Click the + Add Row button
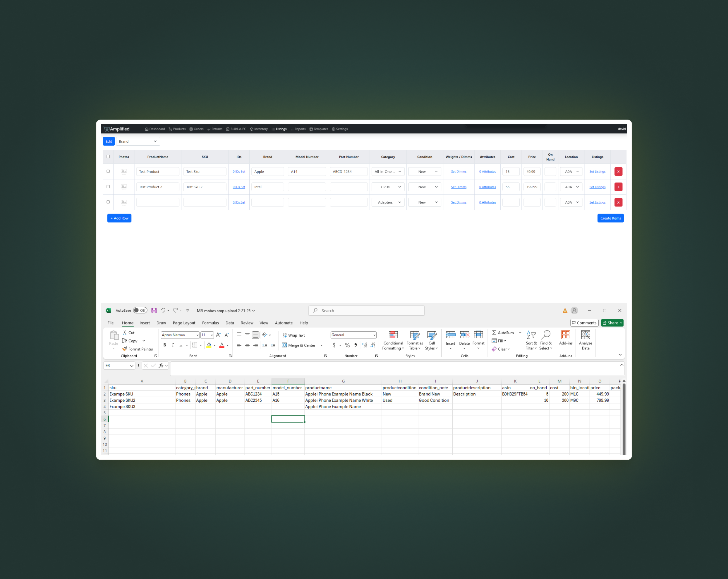Viewport: 728px width, 579px height. tap(119, 218)
